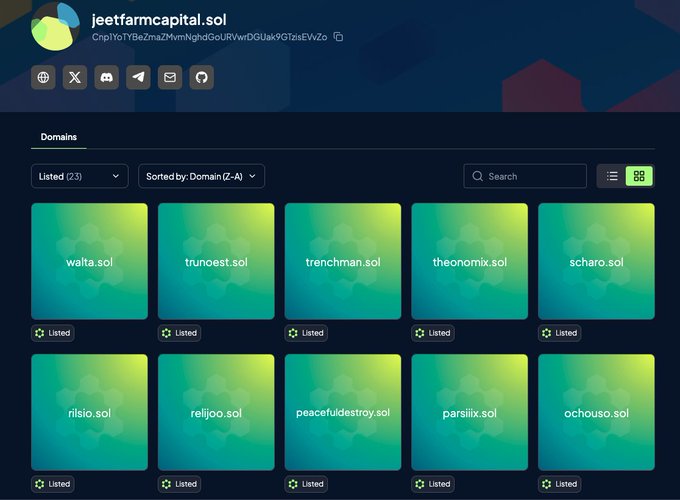The image size is (680, 500).
Task: Open the theonomix.sol domain card
Action: point(470,261)
